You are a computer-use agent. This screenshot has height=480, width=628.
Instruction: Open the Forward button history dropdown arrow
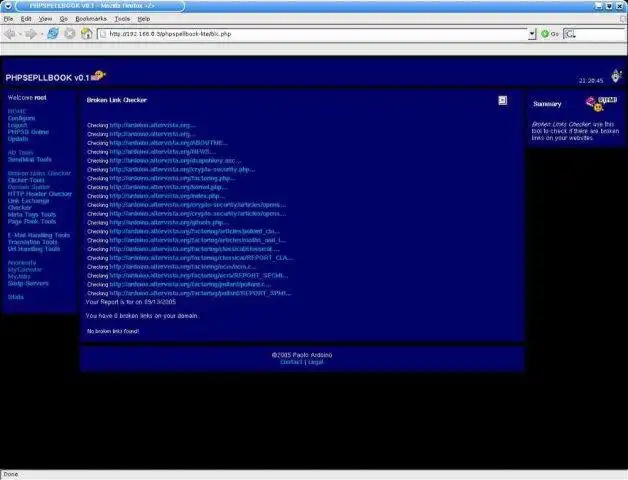pyautogui.click(x=42, y=34)
